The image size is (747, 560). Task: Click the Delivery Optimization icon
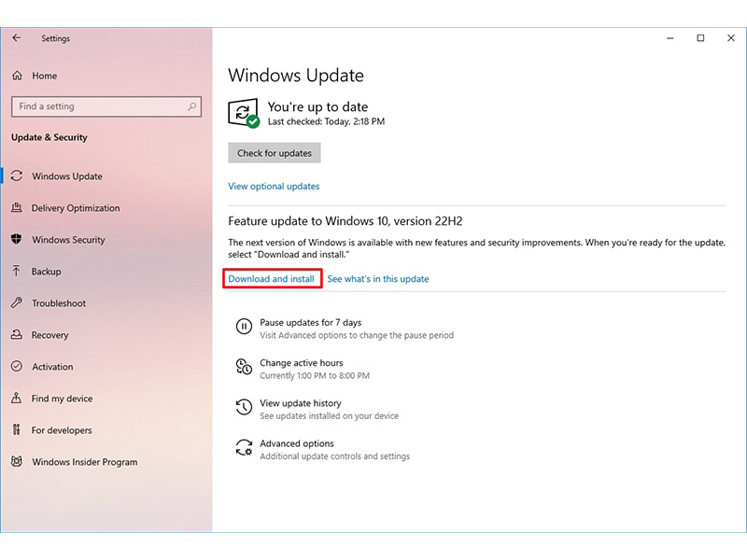tap(17, 207)
